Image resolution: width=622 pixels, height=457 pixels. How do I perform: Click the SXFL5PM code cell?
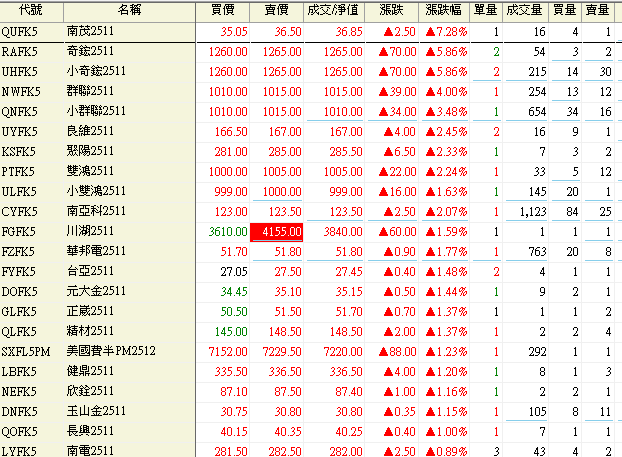tap(28, 351)
